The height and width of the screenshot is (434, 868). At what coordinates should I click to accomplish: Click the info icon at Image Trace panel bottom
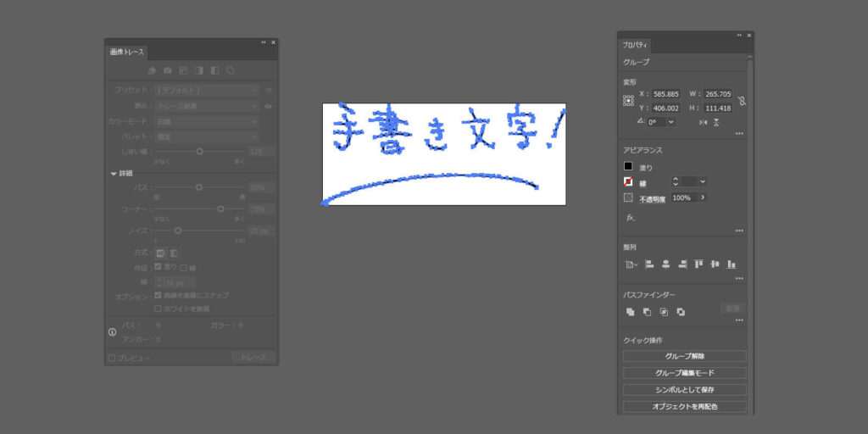coord(113,332)
